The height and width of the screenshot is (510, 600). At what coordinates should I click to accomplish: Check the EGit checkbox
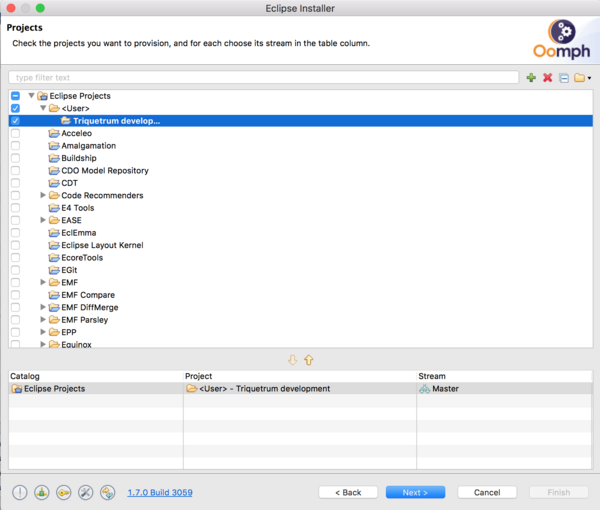tap(15, 270)
